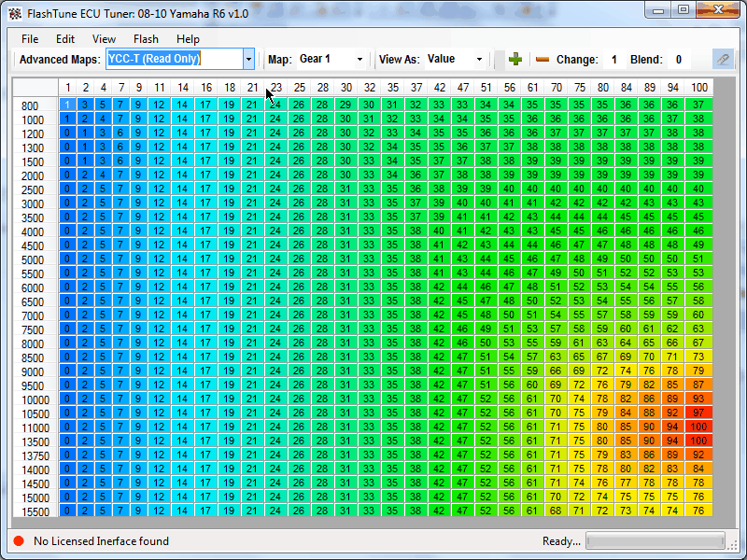Click the Blend value field
This screenshot has height=560, width=747.
[678, 60]
